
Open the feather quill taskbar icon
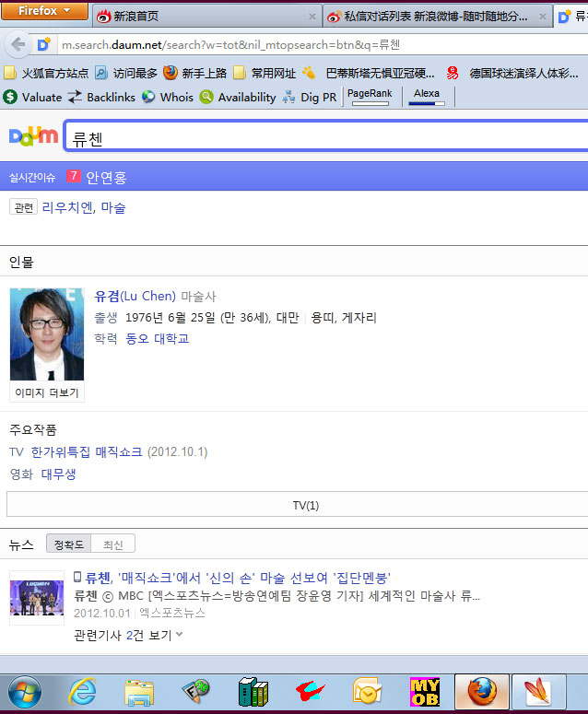pyautogui.click(x=539, y=692)
